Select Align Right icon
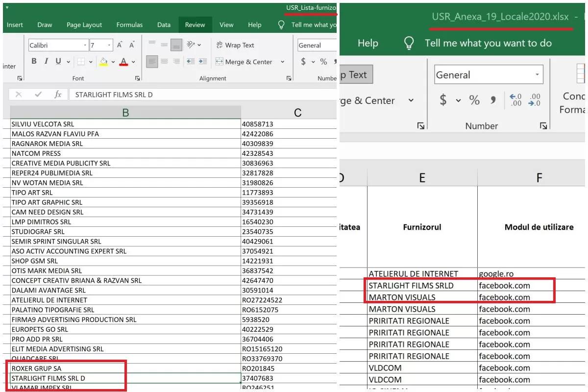The image size is (588, 392). coord(176,62)
